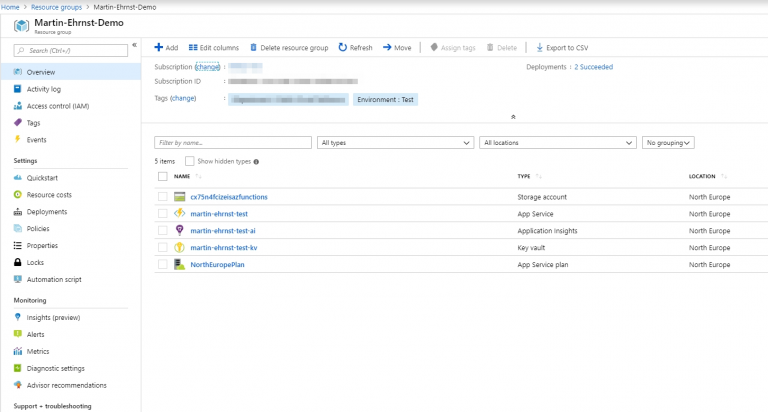Expand the No grouping dropdown
This screenshot has width=768, height=412.
668,143
